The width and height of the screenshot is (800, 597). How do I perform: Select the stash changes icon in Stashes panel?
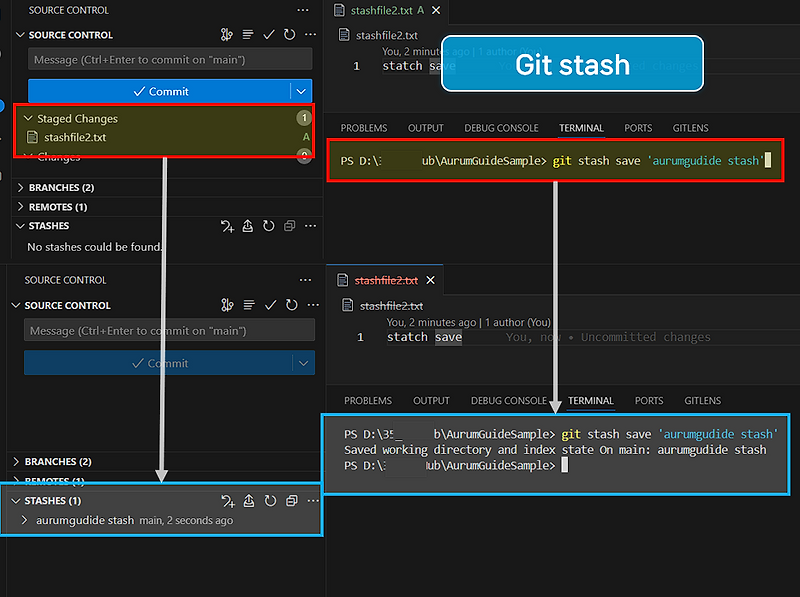click(x=228, y=226)
